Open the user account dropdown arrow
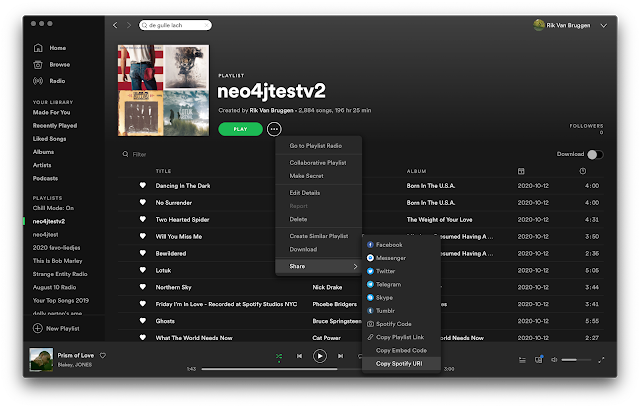Image resolution: width=640 pixels, height=408 pixels. (603, 26)
